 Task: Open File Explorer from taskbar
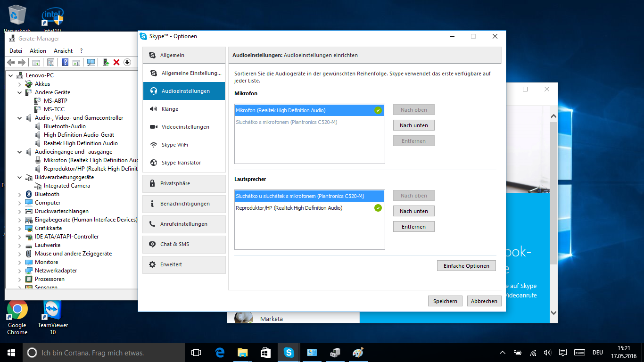pos(242,353)
